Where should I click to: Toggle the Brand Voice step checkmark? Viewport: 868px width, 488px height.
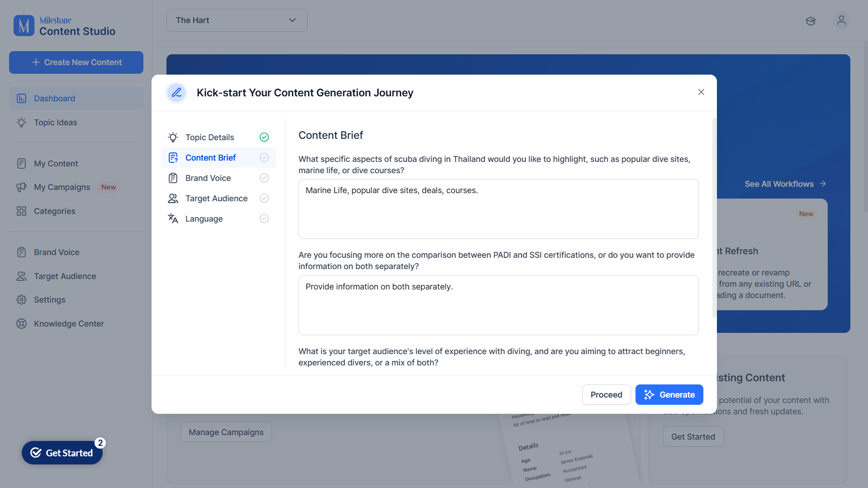tap(264, 178)
